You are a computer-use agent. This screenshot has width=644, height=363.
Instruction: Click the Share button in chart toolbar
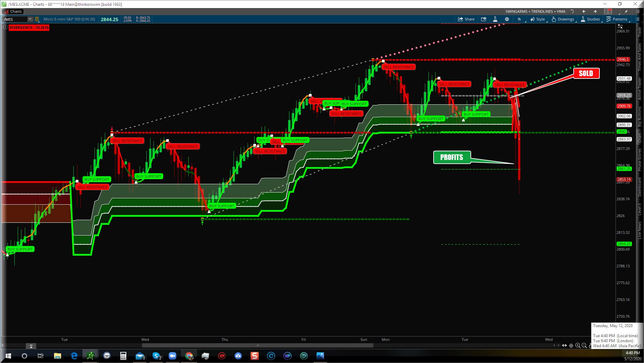pos(466,19)
